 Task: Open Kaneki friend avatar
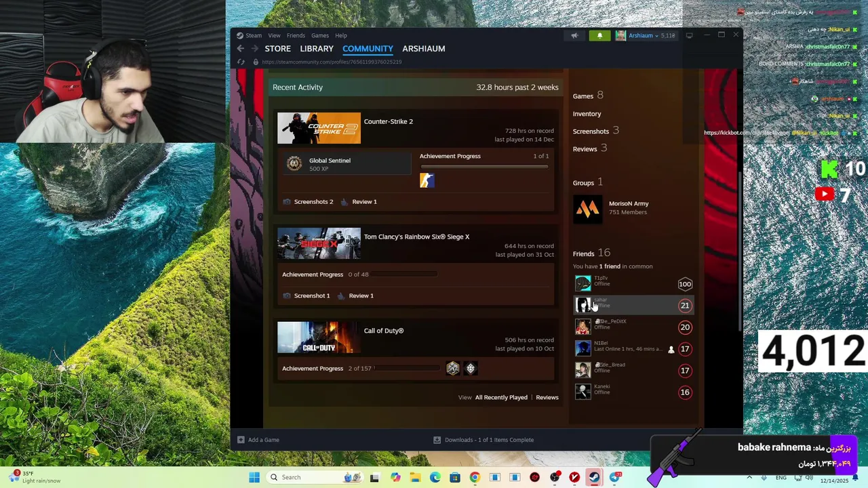click(583, 392)
